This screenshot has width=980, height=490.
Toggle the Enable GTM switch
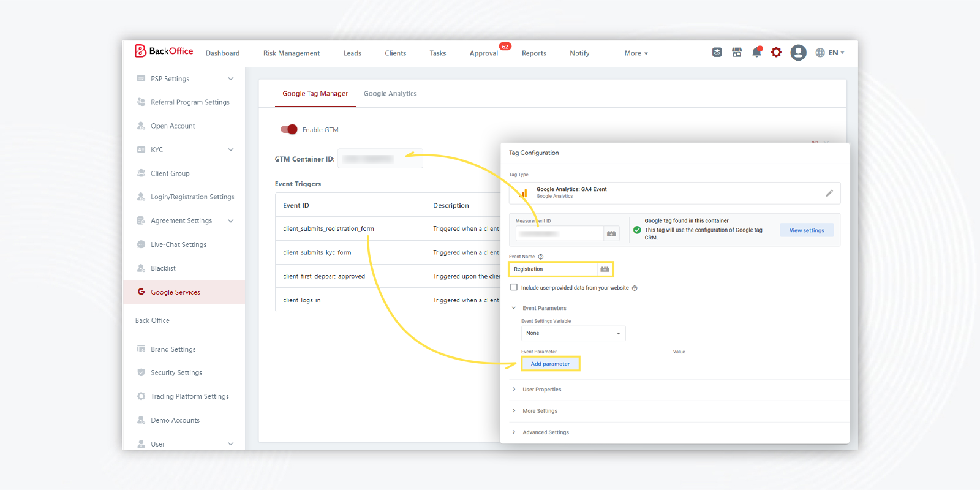(289, 129)
